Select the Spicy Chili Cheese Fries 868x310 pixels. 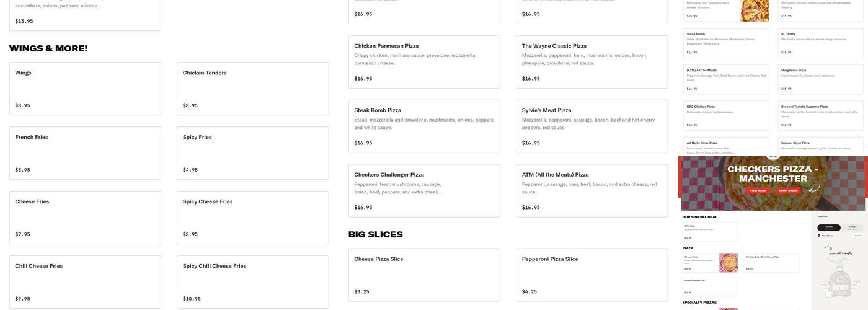click(252, 282)
